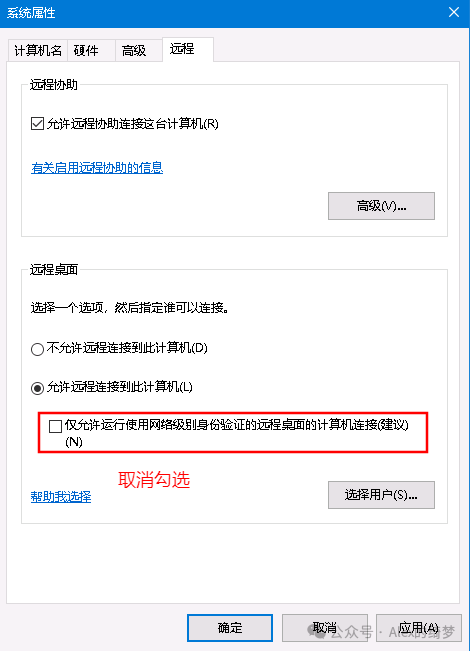Toggle 允许远程协助连接这台计算机 checkbox
Image resolution: width=470 pixels, height=651 pixels.
(x=37, y=123)
